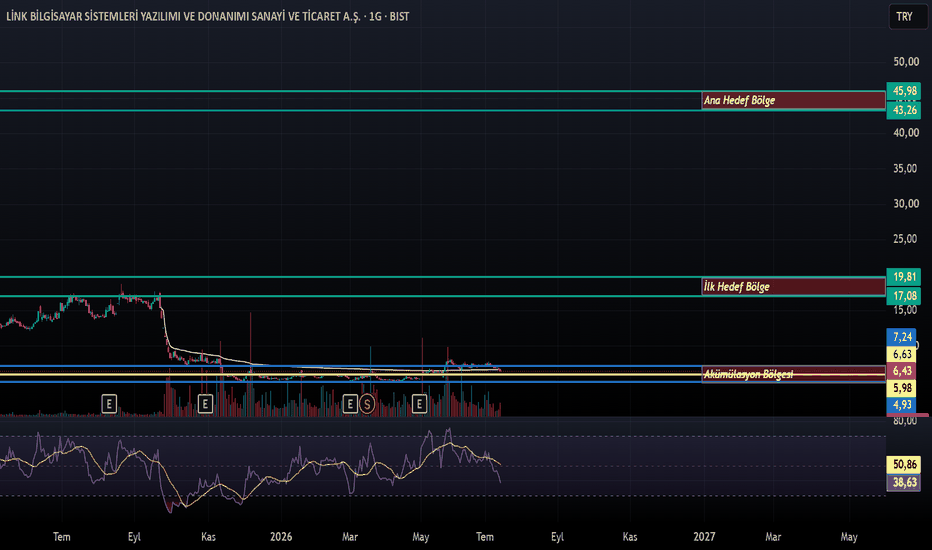Click the 17,08 price level tag
The height and width of the screenshot is (550, 932).
[x=903, y=296]
